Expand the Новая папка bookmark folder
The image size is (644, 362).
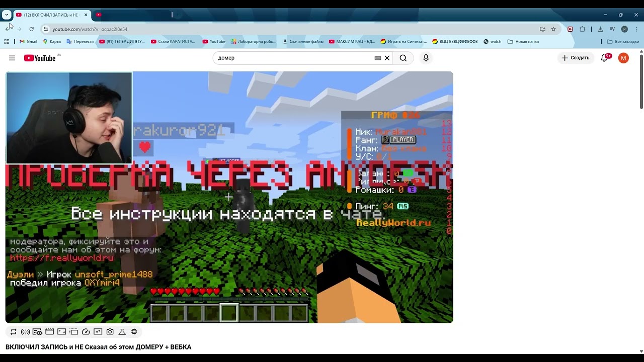[x=523, y=42]
